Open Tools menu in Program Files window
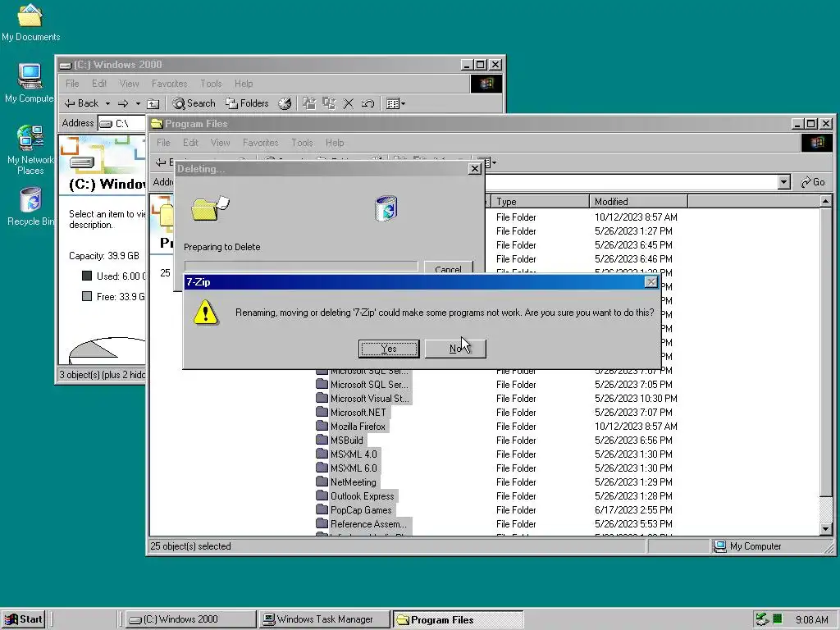The width and height of the screenshot is (840, 630). point(302,143)
